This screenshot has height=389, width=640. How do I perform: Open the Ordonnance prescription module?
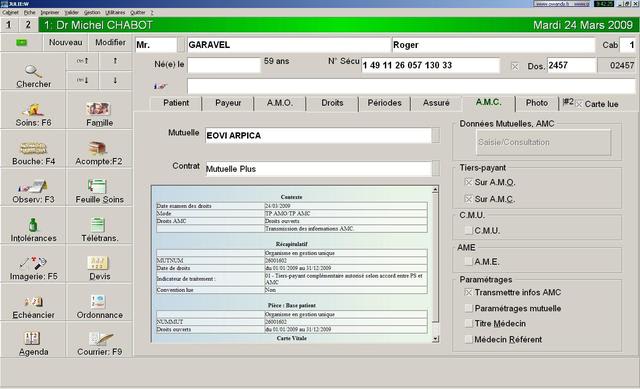pos(99,303)
